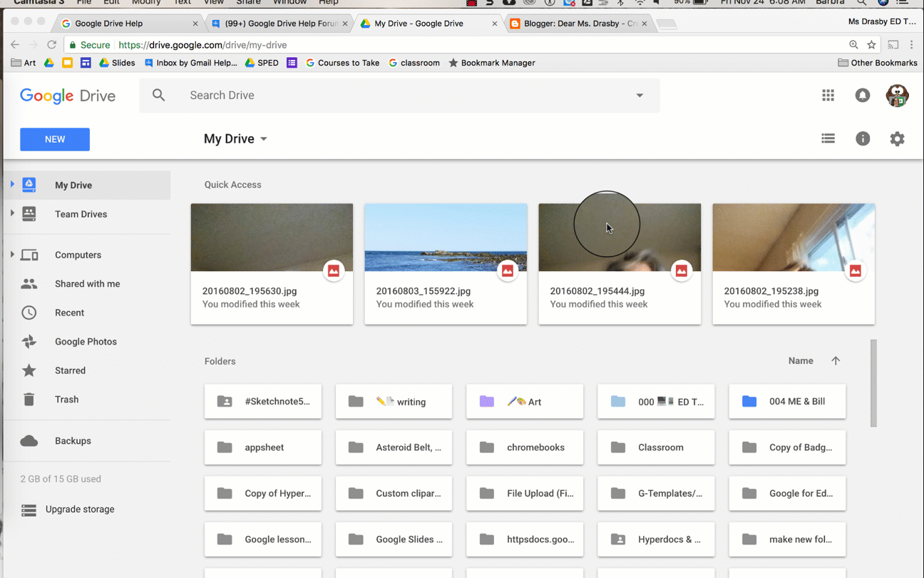
Task: Open the SPED bookmark
Action: (262, 63)
